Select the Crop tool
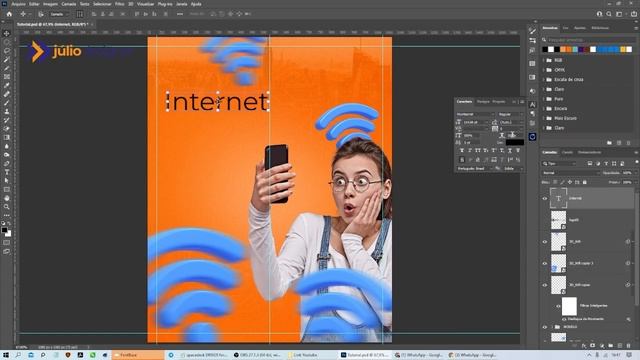 click(7, 68)
